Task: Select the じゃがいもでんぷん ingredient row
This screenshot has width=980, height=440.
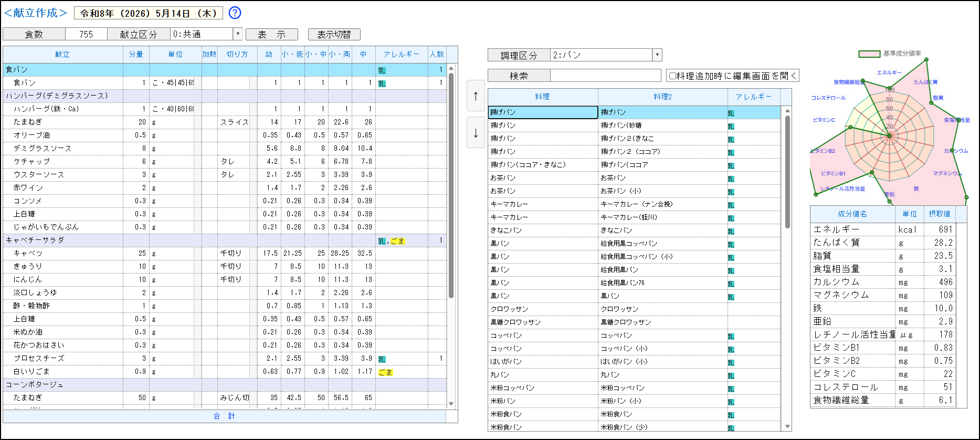Action: (225, 227)
